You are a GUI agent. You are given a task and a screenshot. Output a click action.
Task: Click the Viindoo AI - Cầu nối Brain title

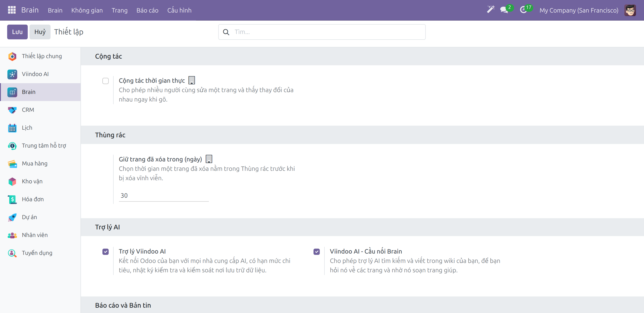[x=366, y=251]
